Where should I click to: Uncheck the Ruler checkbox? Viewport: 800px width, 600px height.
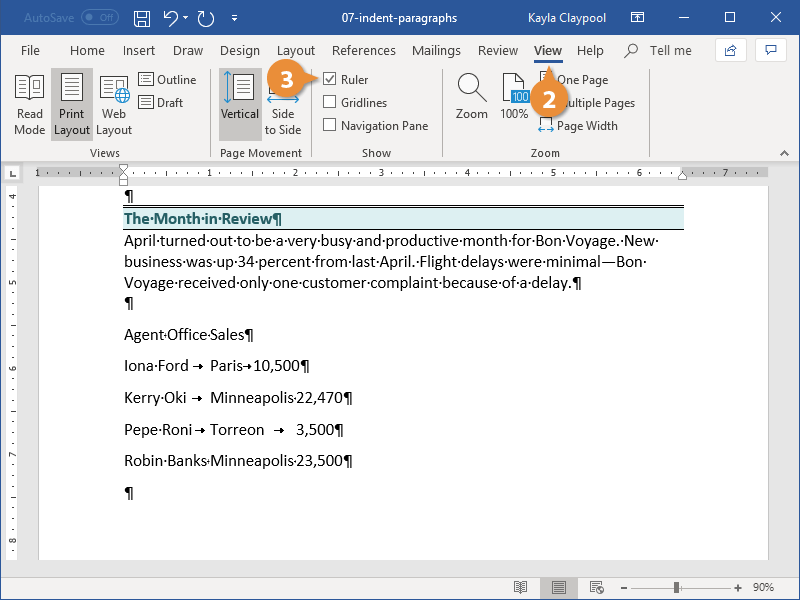[330, 80]
